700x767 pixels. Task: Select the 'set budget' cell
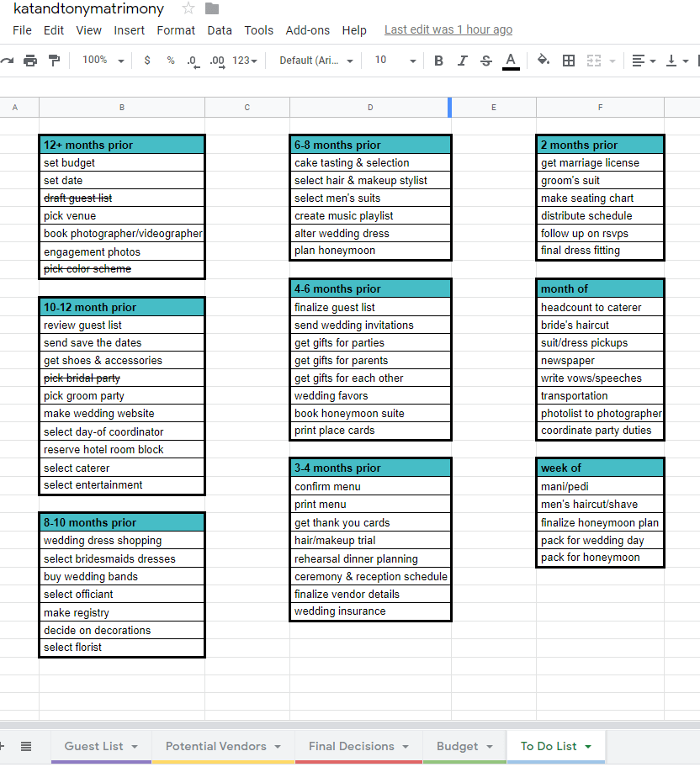tap(122, 163)
